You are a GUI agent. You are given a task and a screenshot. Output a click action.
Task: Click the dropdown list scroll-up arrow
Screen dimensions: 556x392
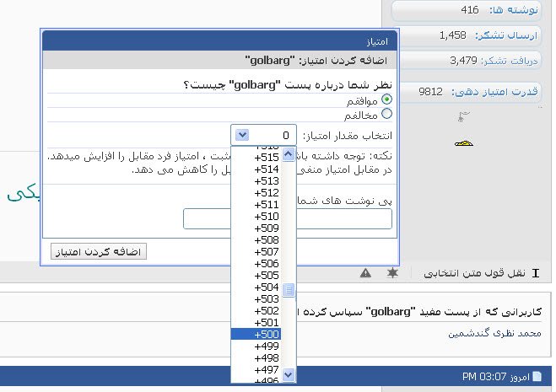(289, 154)
